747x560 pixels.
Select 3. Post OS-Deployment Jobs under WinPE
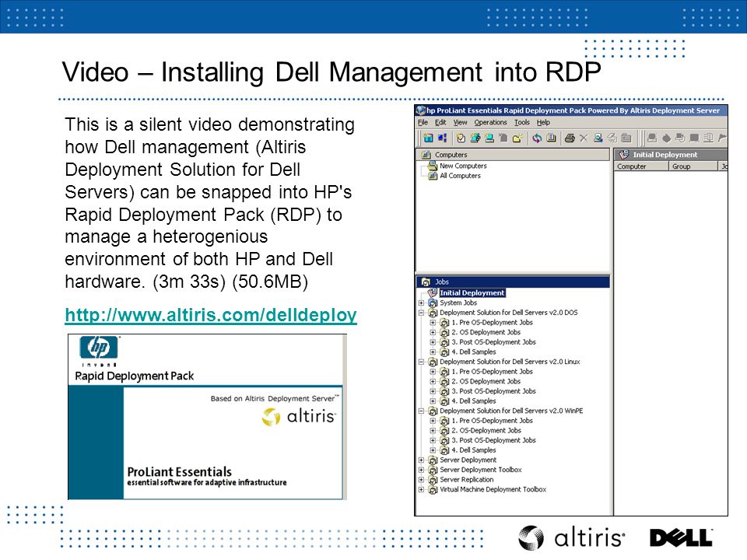(493, 440)
